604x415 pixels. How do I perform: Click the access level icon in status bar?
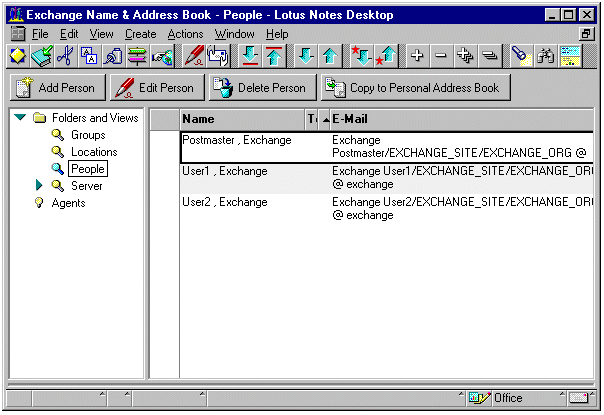coord(479,398)
